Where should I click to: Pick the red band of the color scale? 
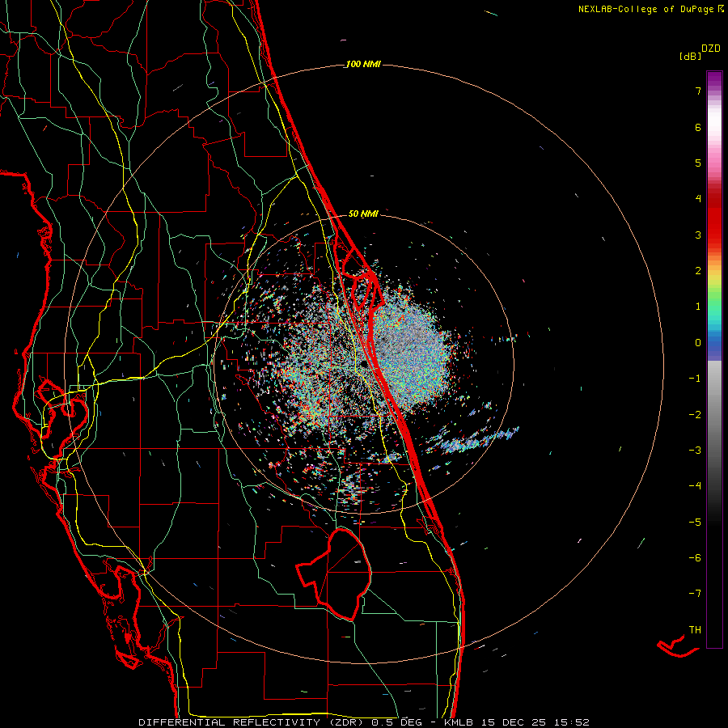coord(714,218)
